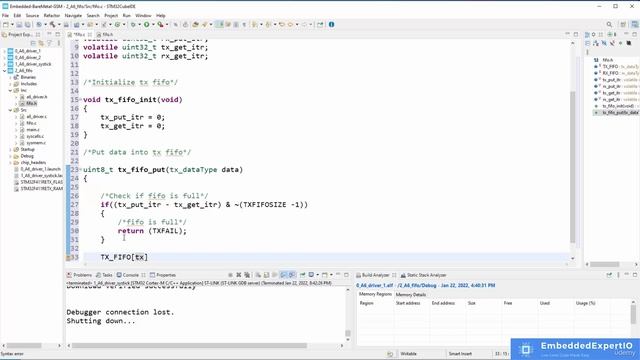Viewport: 640px width, 360px height.
Task: Click the editor vertical scrollbar
Action: [573, 167]
